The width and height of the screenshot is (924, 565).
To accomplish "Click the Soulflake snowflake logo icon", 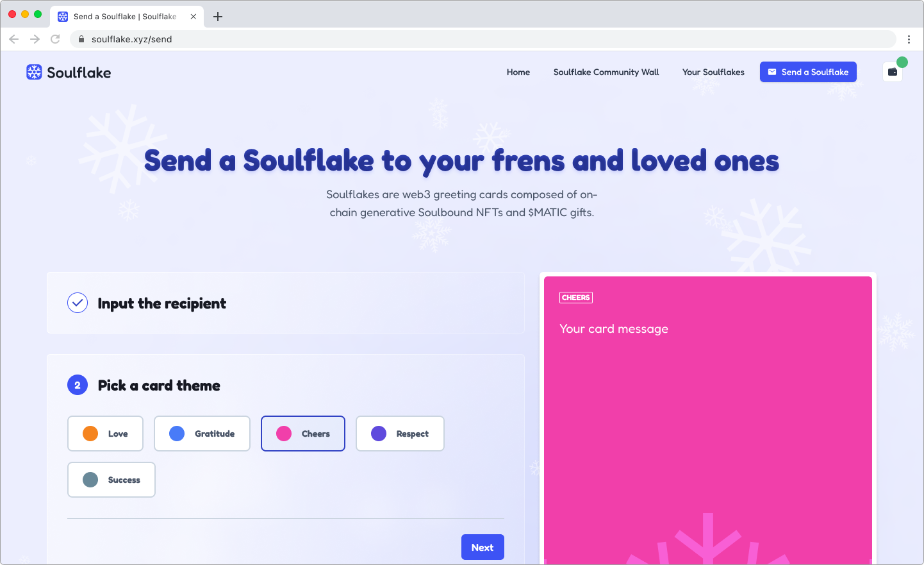I will [x=34, y=72].
